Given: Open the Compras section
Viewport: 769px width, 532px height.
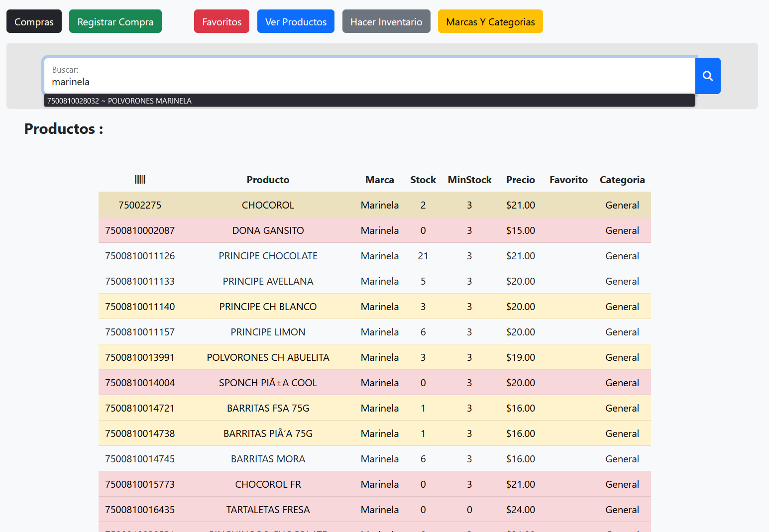Looking at the screenshot, I should point(34,21).
